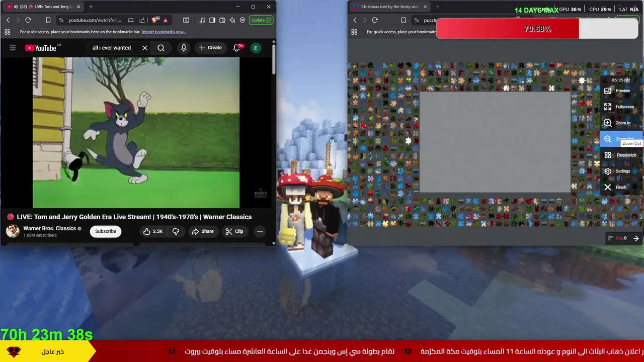Image resolution: width=644 pixels, height=362 pixels.
Task: Click the gray puzzle assembly board
Action: point(495,142)
